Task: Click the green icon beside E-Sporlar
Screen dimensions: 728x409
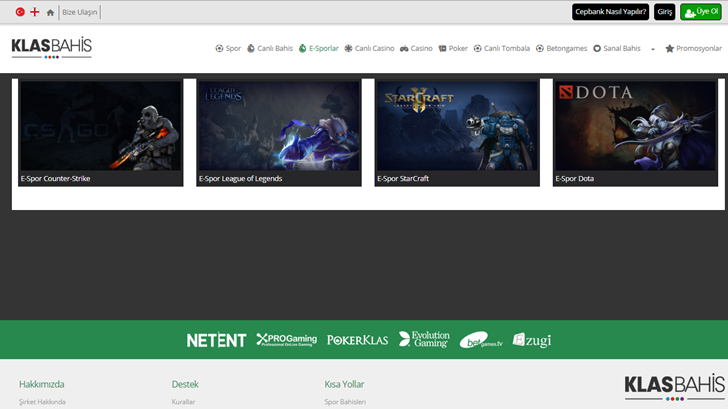Action: click(302, 48)
